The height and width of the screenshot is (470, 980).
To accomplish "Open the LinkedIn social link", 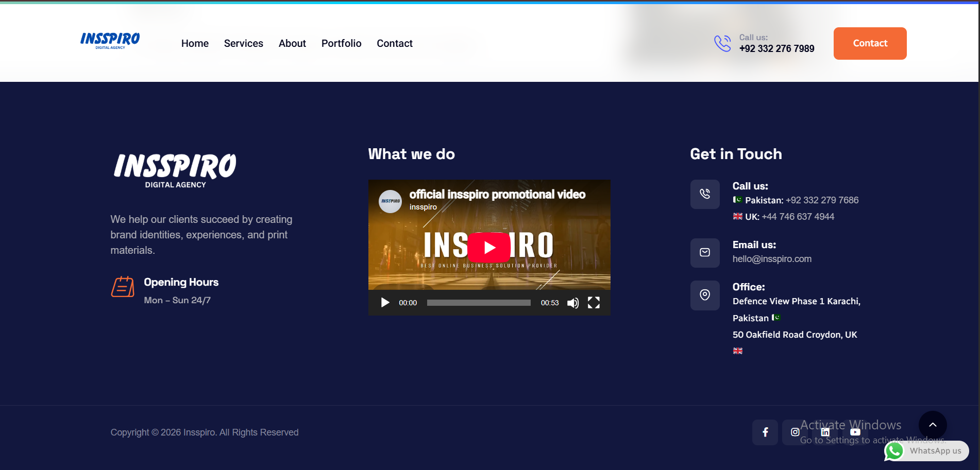I will (x=825, y=432).
